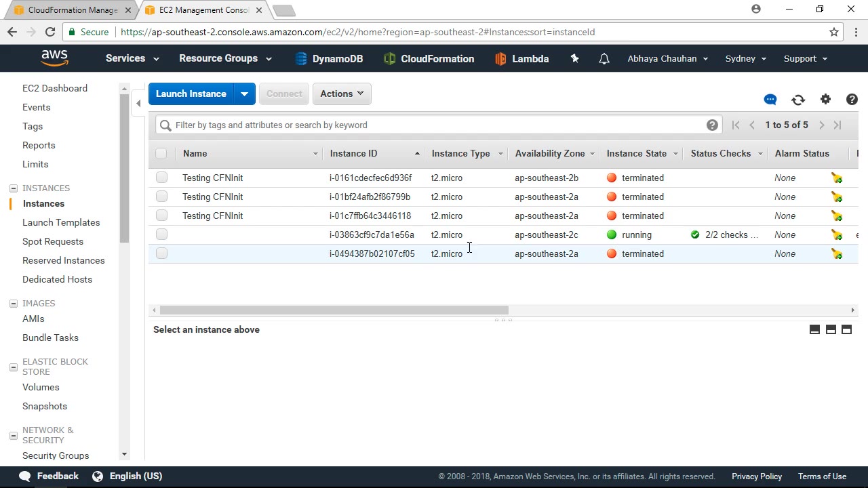Image resolution: width=868 pixels, height=488 pixels.
Task: Collapse the Network & Security section
Action: tap(13, 435)
